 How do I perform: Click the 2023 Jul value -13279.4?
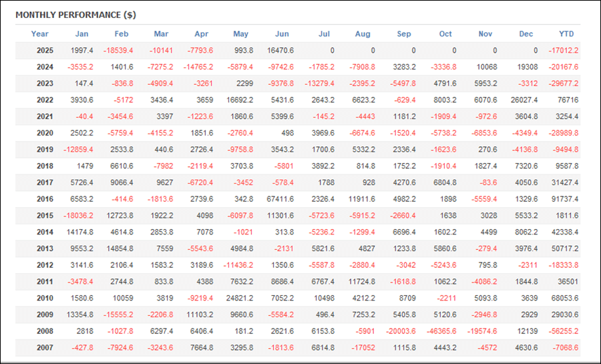click(320, 83)
